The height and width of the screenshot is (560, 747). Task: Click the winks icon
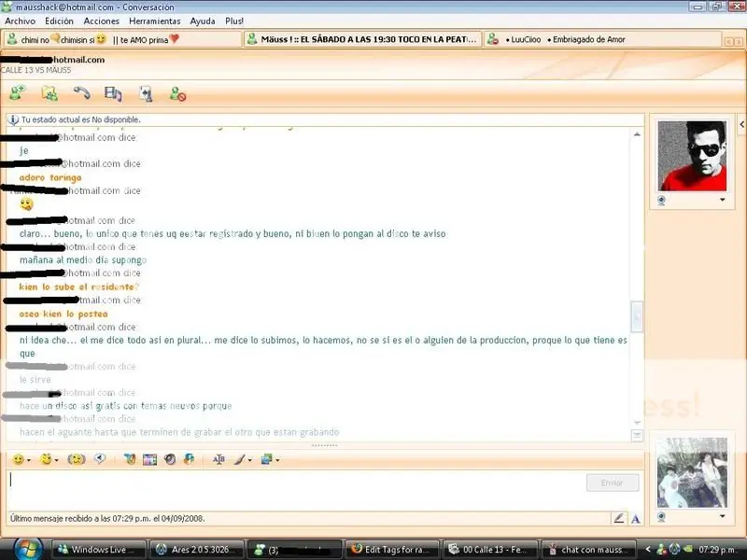(46, 459)
